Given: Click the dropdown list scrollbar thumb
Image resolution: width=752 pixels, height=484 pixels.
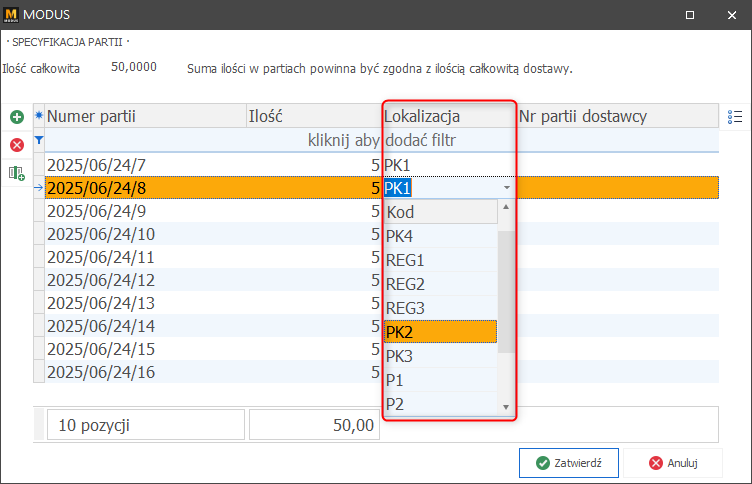Looking at the screenshot, I should tap(505, 292).
